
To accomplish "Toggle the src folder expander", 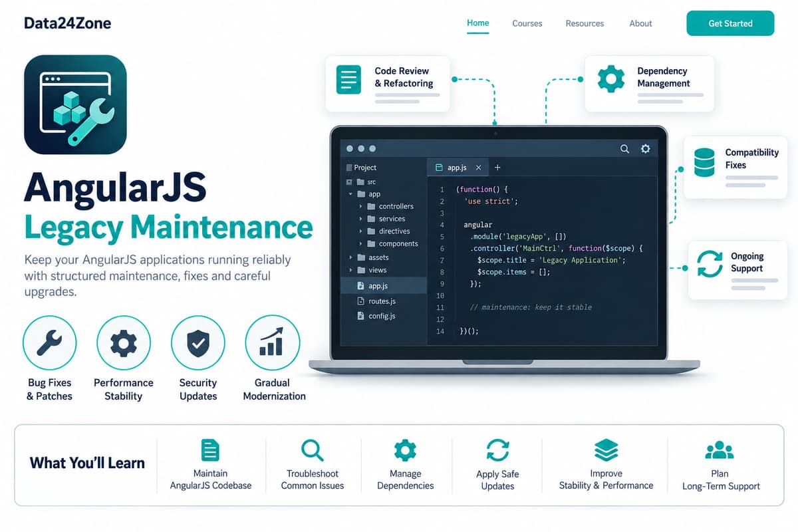I will coord(348,182).
